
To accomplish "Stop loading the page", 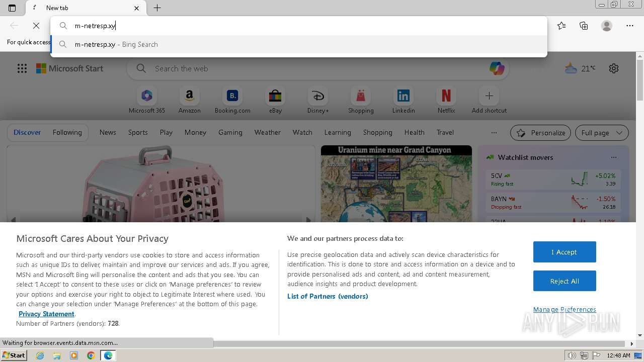I will coord(36,26).
